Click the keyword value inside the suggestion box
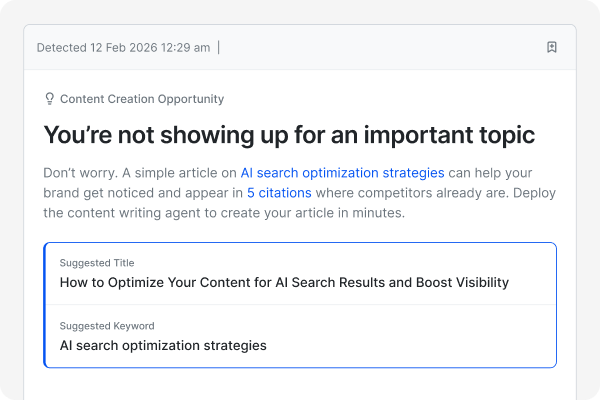600x400 pixels. (x=163, y=346)
